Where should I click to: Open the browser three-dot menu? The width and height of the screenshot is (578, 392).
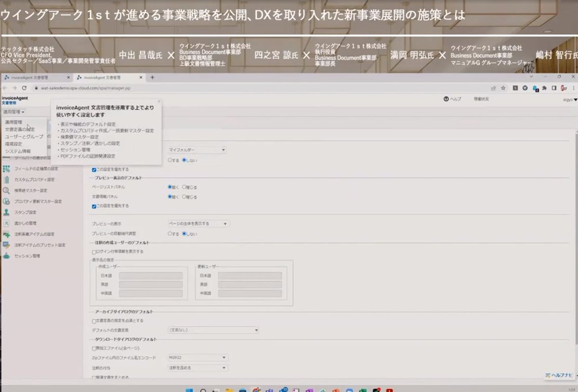(x=574, y=88)
